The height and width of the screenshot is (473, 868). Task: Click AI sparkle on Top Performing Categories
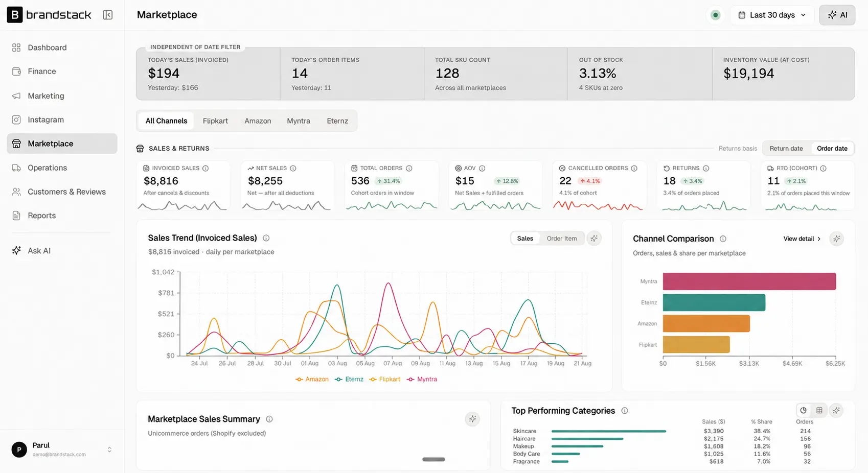[x=836, y=411]
